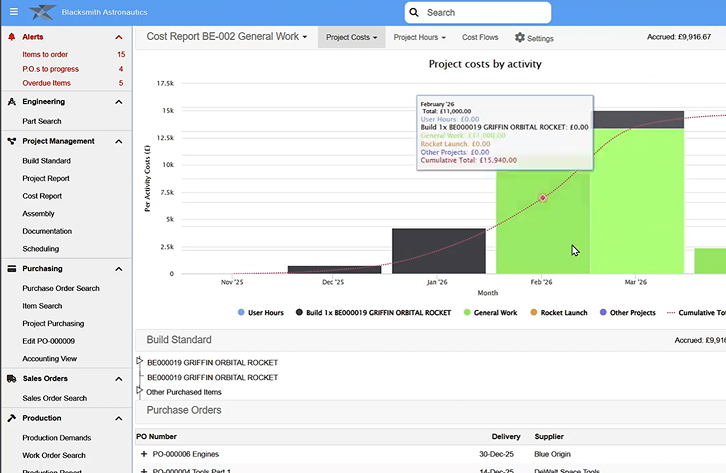Image resolution: width=726 pixels, height=473 pixels.
Task: Click the February '26 cumulative total point
Action: [543, 198]
